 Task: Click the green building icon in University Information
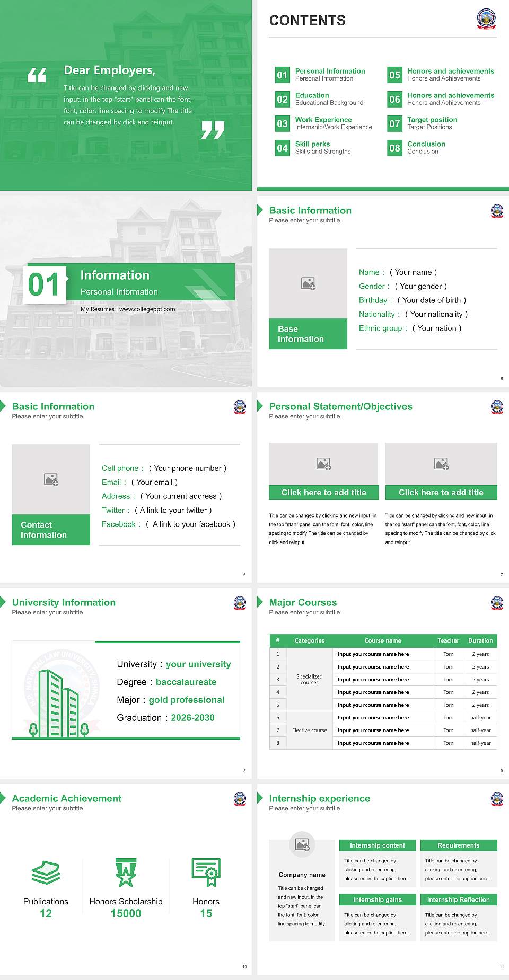[58, 703]
